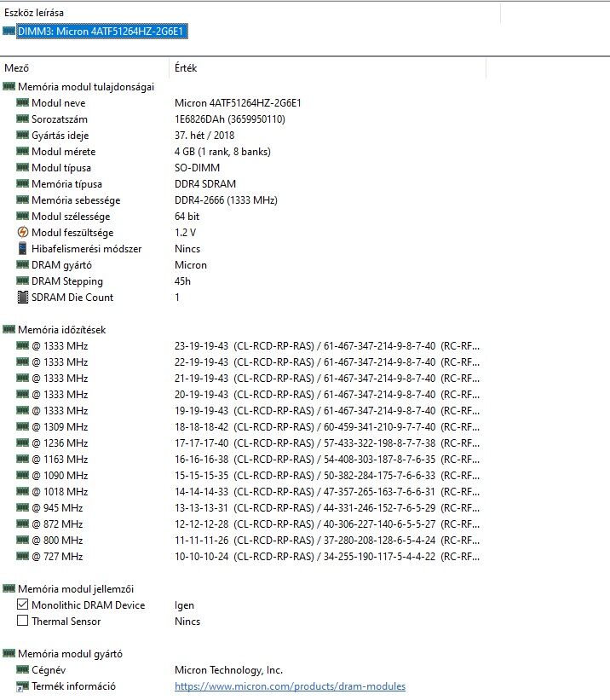610x700 pixels.
Task: Click the icon beside DRAM gyártó
Action: click(x=23, y=264)
